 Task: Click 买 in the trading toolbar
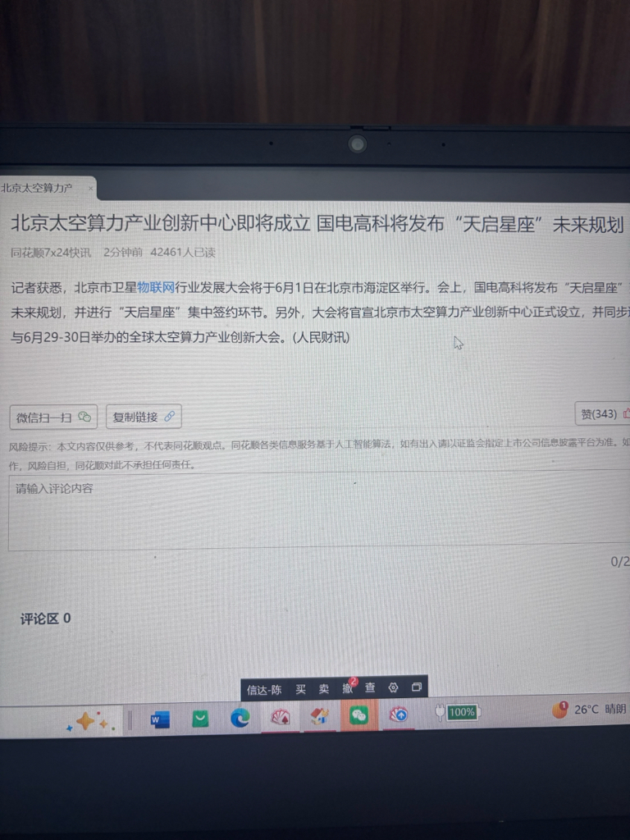point(300,689)
